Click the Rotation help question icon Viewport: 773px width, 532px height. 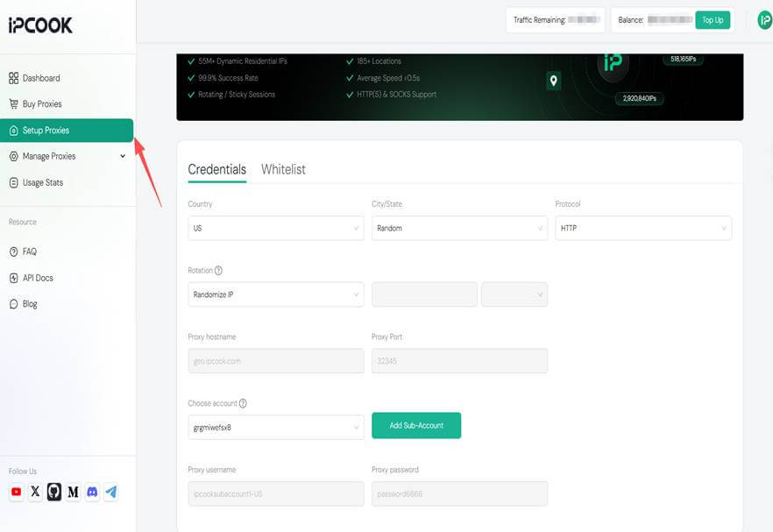[x=218, y=271]
